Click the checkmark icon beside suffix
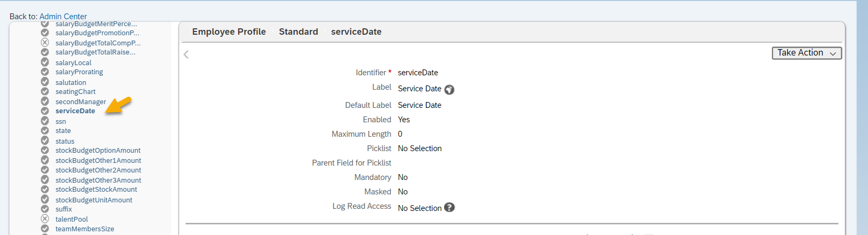Screen dimensions: 868x235 45,209
